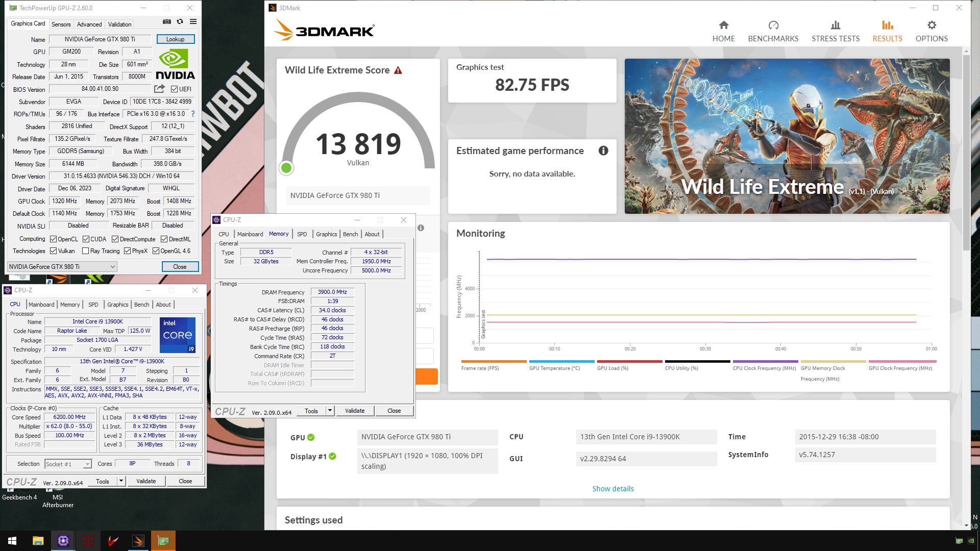This screenshot has width=980, height=551.
Task: Click the GPU green check status icon
Action: pos(311,437)
